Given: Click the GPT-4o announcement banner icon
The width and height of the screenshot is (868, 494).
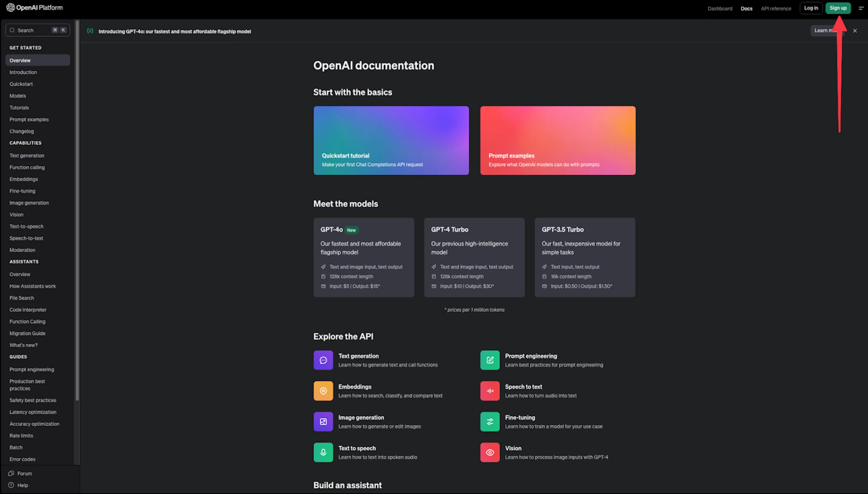Looking at the screenshot, I should click(x=90, y=31).
